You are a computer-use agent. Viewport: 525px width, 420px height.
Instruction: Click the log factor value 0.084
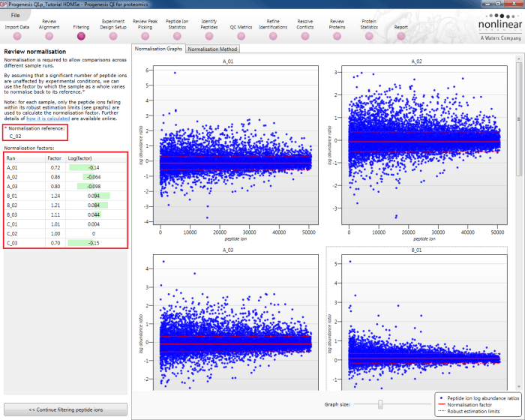(x=94, y=205)
